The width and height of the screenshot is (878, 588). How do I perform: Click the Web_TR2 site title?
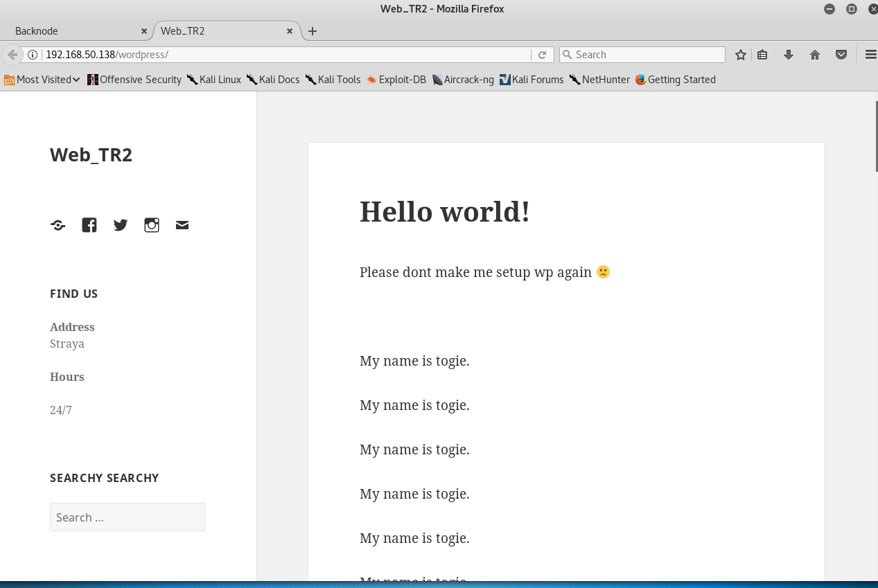91,155
